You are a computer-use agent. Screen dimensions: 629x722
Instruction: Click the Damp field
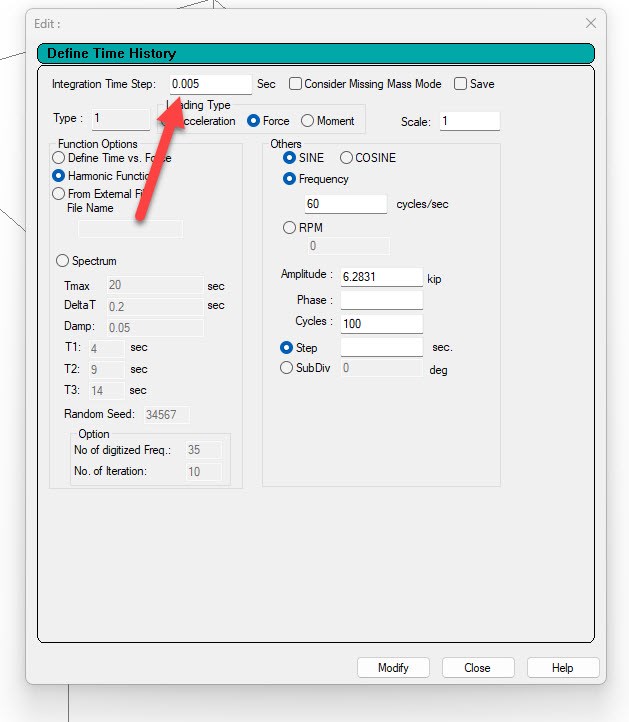pyautogui.click(x=155, y=328)
